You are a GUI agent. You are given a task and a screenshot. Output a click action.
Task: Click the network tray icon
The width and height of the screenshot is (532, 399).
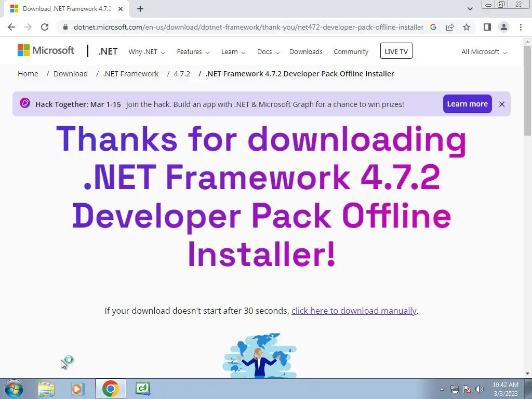454,389
